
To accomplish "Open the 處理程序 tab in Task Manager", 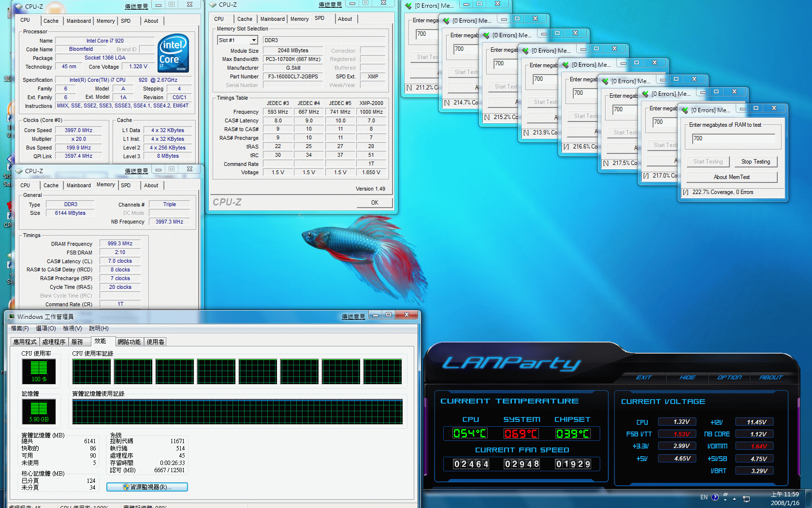I will (x=54, y=342).
